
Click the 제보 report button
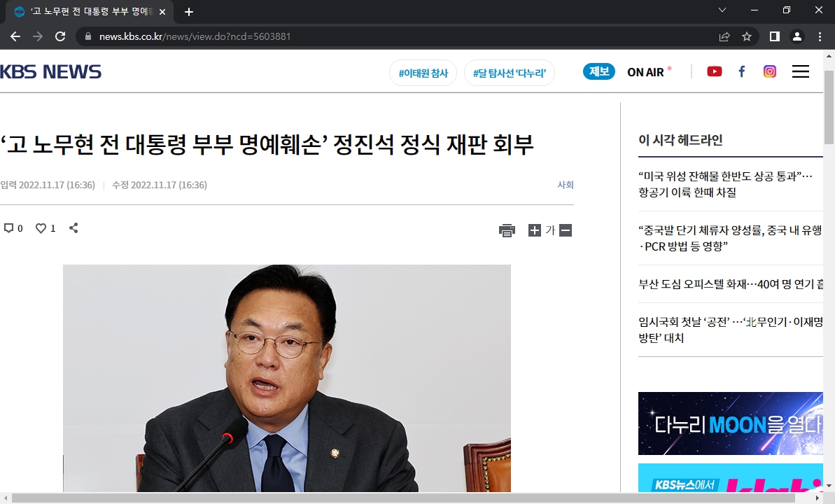pyautogui.click(x=599, y=71)
